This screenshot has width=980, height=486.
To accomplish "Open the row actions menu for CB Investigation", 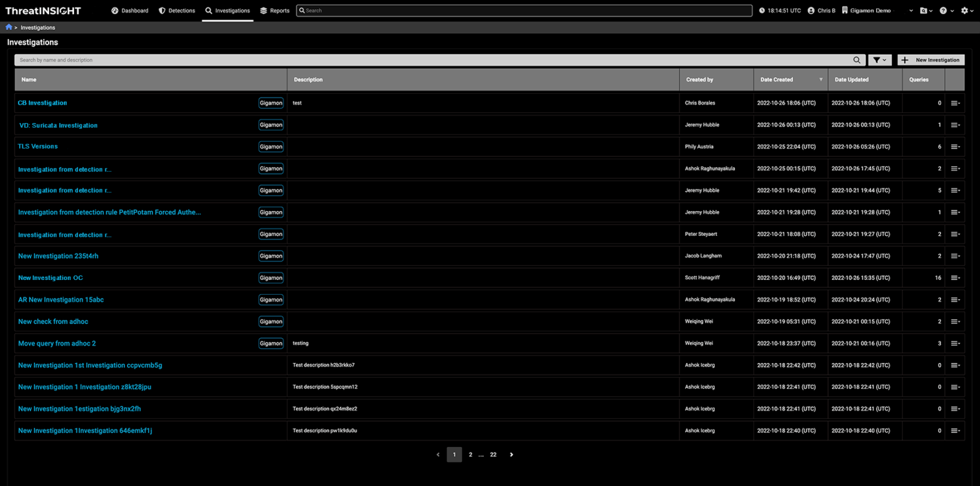I will [954, 103].
